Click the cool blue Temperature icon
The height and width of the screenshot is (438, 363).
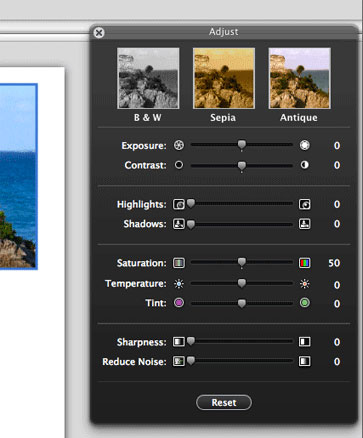coord(179,284)
